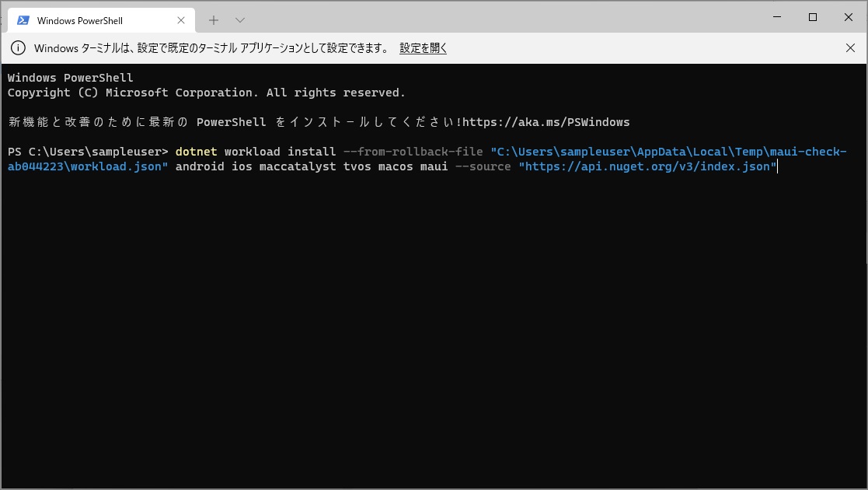Click the Copyright (C) Microsoft Corporation line
Viewport: 868px width, 490px height.
pyautogui.click(x=206, y=93)
